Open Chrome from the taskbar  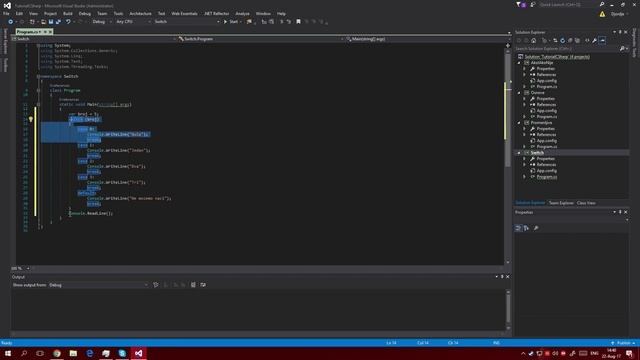pyautogui.click(x=57, y=353)
